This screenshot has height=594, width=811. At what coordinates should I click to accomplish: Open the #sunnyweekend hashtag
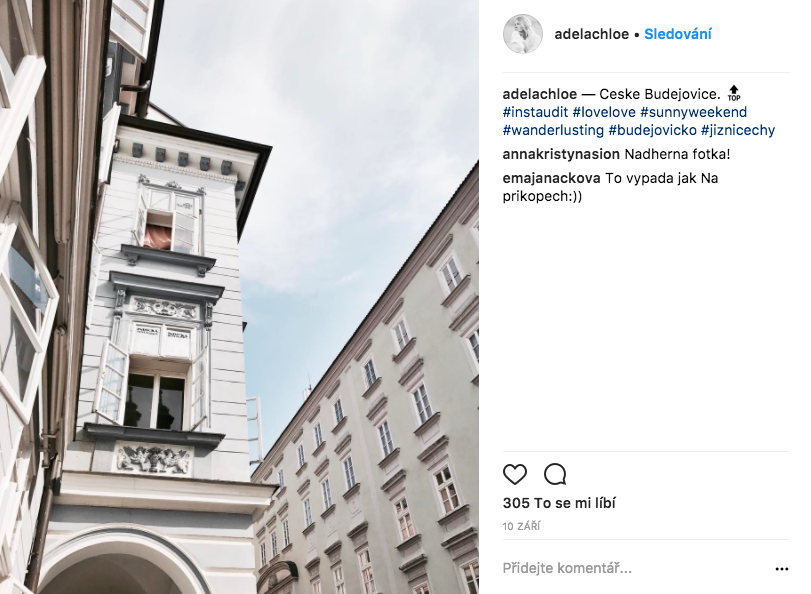[x=693, y=112]
